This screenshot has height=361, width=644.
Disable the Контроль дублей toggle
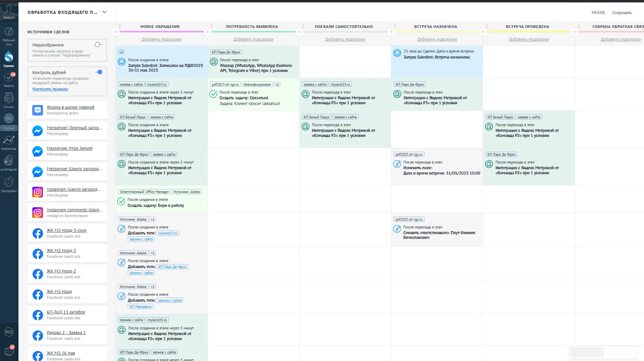click(99, 72)
